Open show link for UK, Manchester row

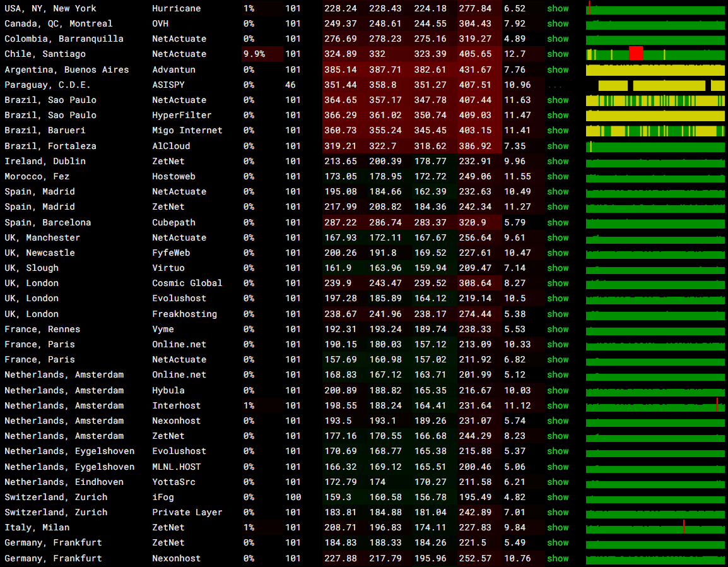[558, 237]
